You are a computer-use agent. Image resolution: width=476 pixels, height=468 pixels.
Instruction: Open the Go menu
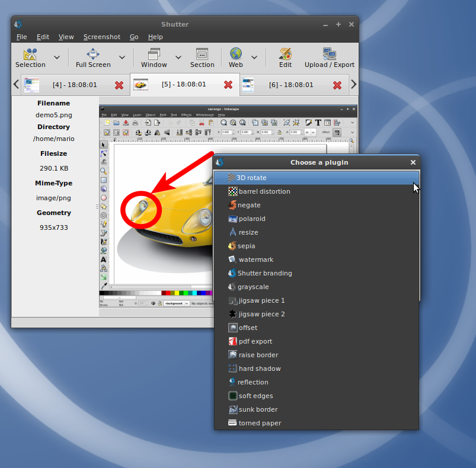click(134, 37)
